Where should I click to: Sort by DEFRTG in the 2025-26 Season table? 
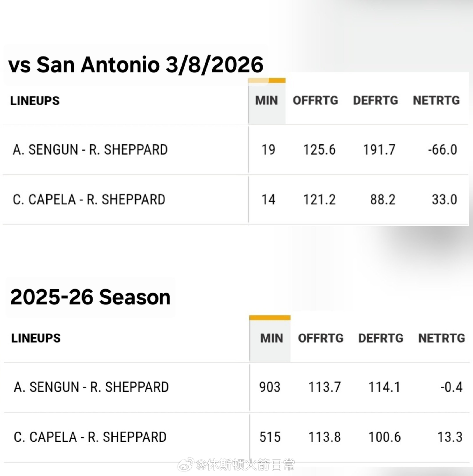pyautogui.click(x=381, y=338)
